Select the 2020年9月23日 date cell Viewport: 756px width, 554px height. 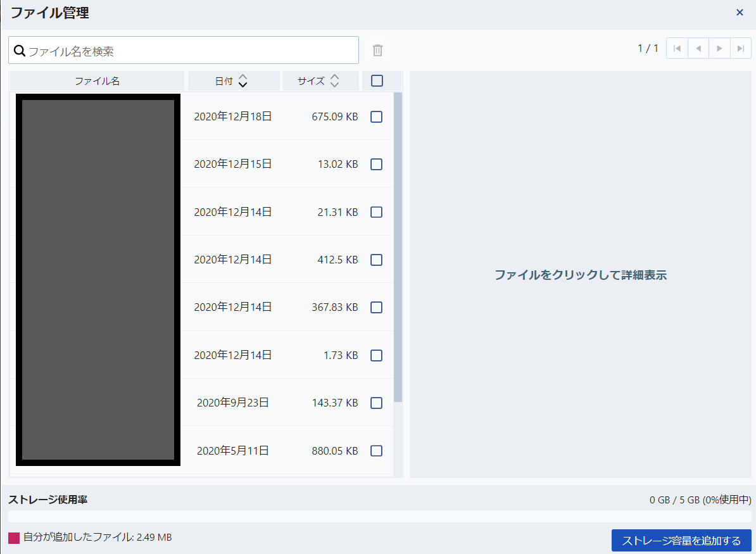[233, 403]
